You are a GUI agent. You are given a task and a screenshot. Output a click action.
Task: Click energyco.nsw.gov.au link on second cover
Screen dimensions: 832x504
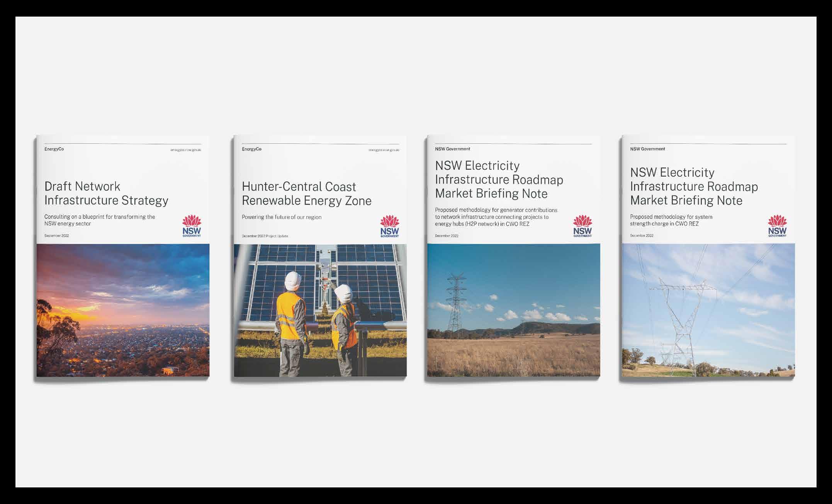[x=384, y=150]
